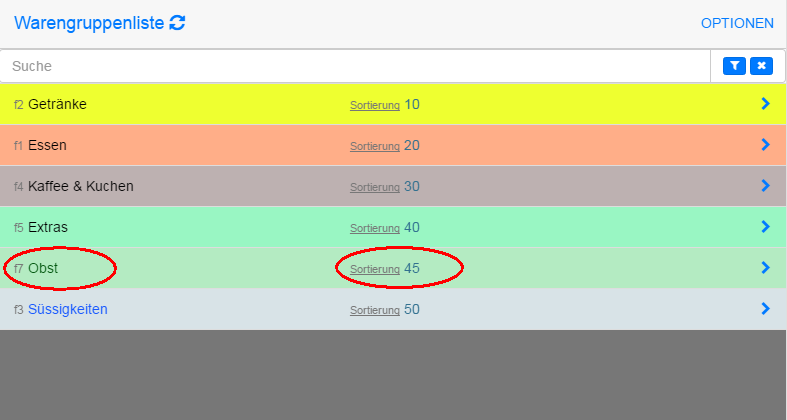Click the chevron arrow for Süssigkeiten
The height and width of the screenshot is (420, 787).
point(765,308)
